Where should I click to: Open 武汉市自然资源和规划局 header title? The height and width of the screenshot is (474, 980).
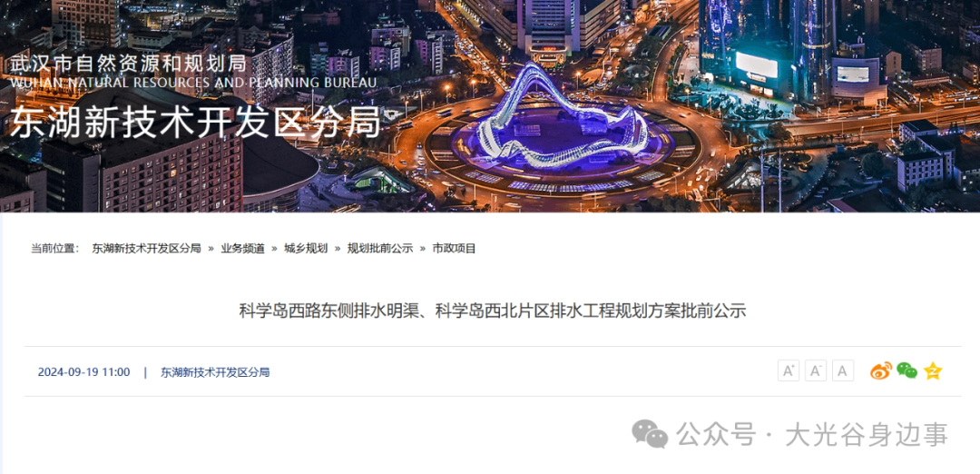[129, 64]
